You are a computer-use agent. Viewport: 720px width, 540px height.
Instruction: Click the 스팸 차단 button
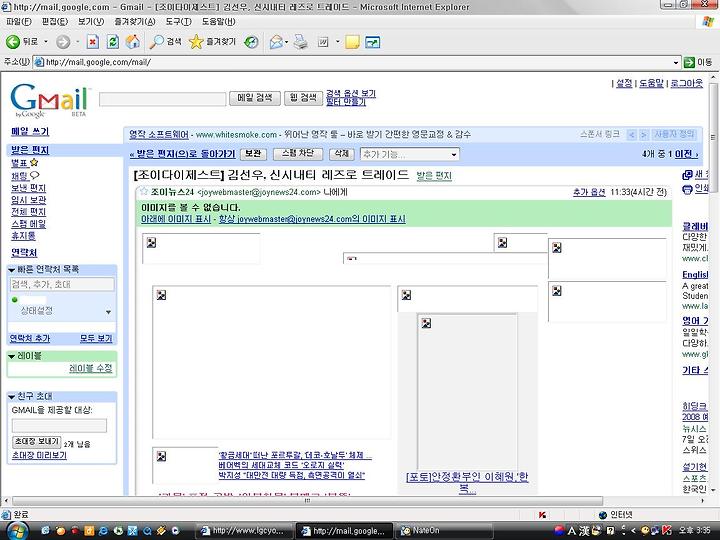298,154
